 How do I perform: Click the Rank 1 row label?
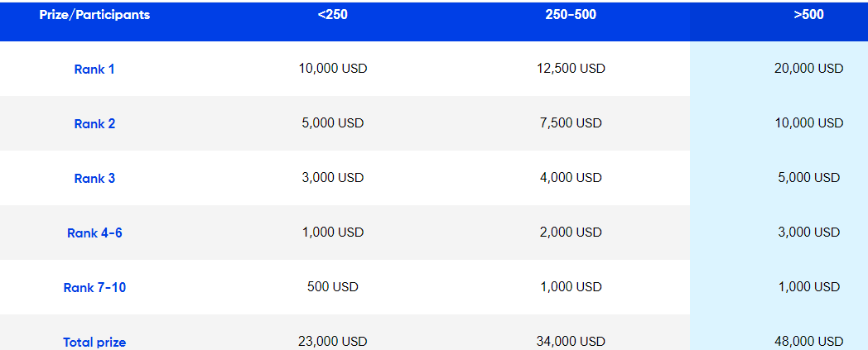click(x=94, y=70)
